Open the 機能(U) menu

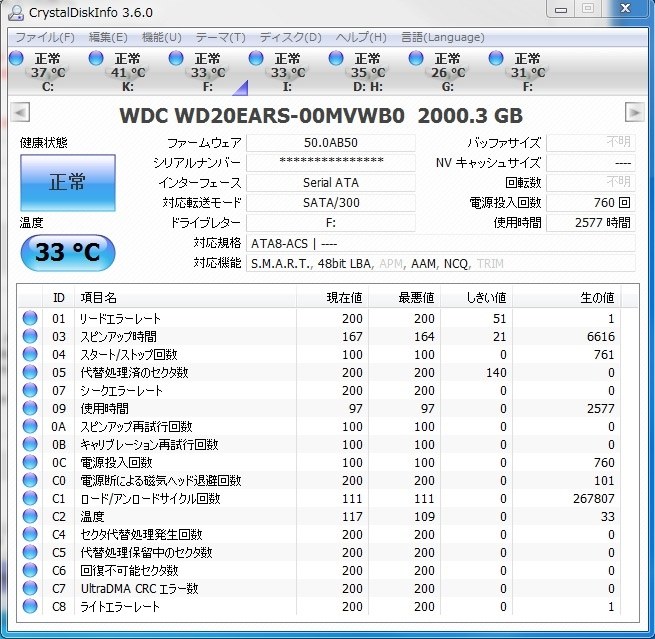[162, 38]
